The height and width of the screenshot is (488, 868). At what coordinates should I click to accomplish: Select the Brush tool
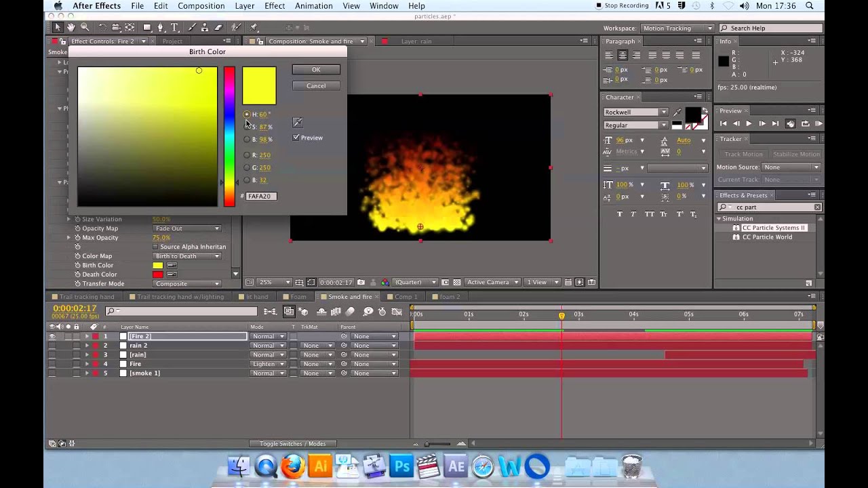[193, 28]
